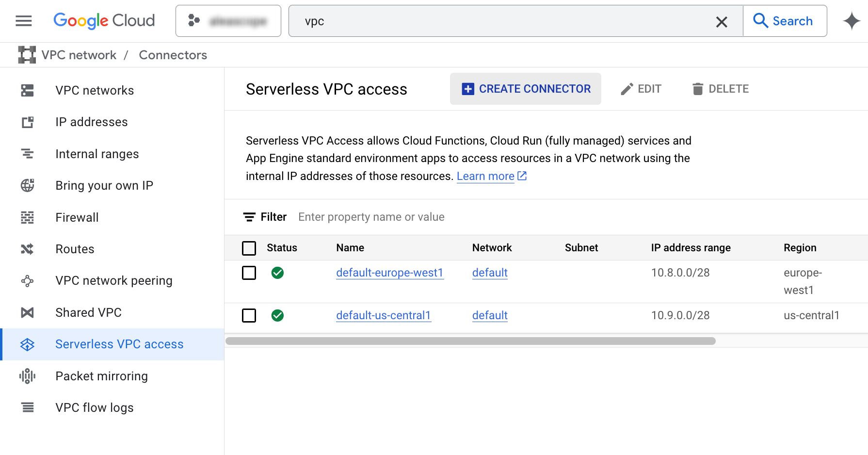Open default network link in europe-west1 row
This screenshot has height=455, width=868.
[x=490, y=273]
